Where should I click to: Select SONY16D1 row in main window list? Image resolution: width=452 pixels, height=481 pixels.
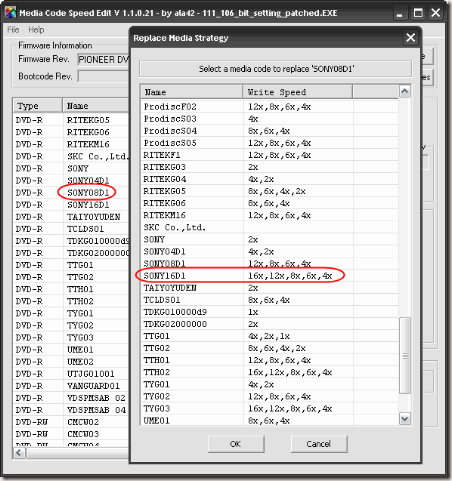point(71,205)
